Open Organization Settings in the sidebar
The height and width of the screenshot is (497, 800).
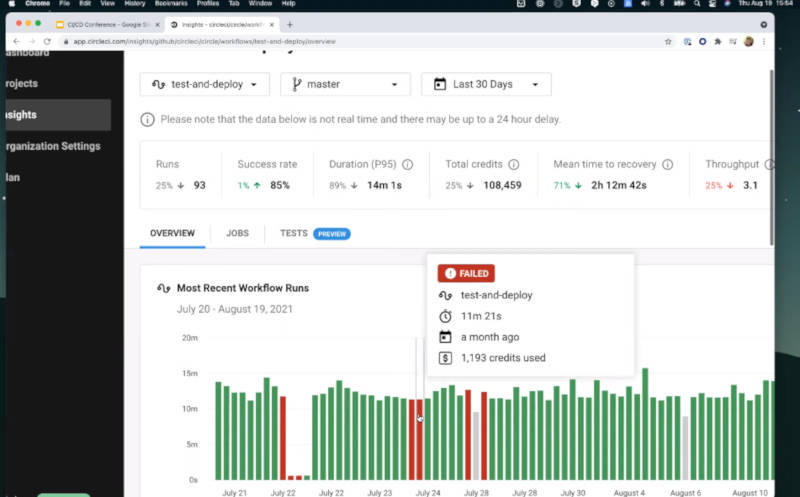[53, 146]
